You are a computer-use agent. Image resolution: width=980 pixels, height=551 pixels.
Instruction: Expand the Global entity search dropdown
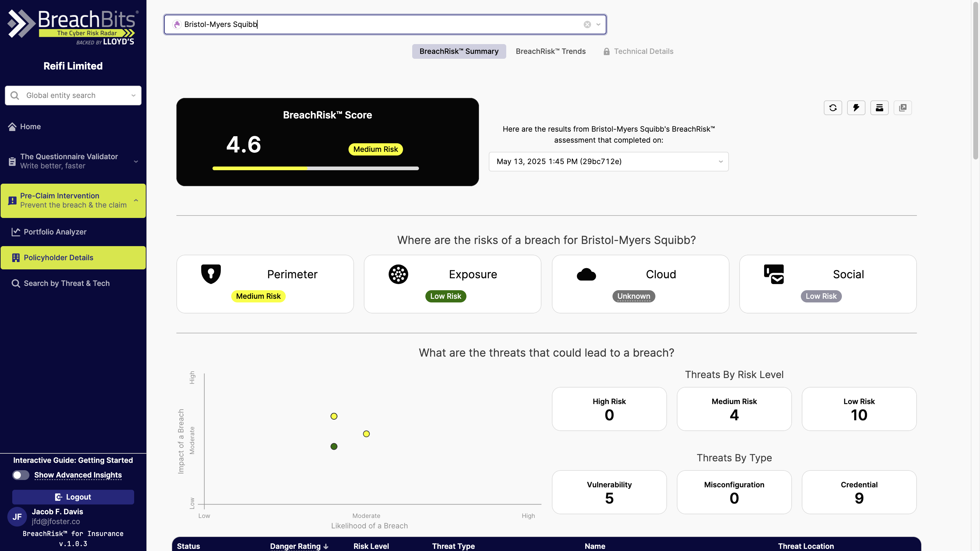[133, 96]
